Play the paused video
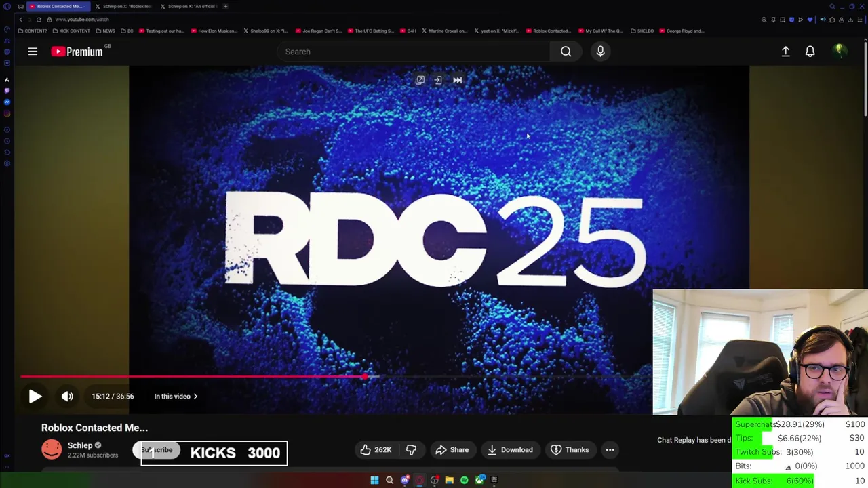This screenshot has height=488, width=868. (x=35, y=396)
